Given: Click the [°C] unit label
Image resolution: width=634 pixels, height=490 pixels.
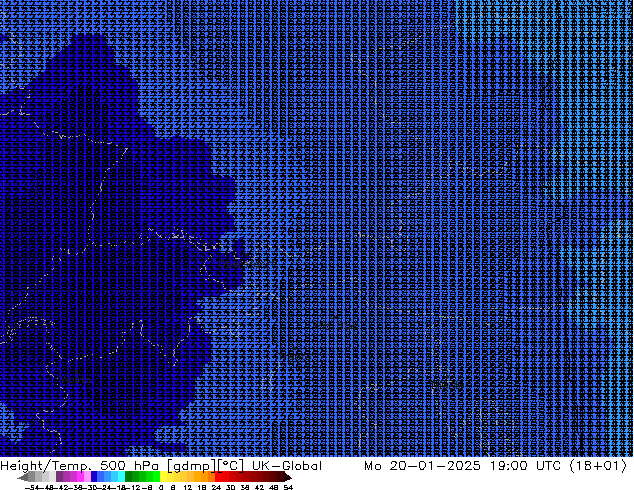Looking at the screenshot, I should pyautogui.click(x=230, y=466).
